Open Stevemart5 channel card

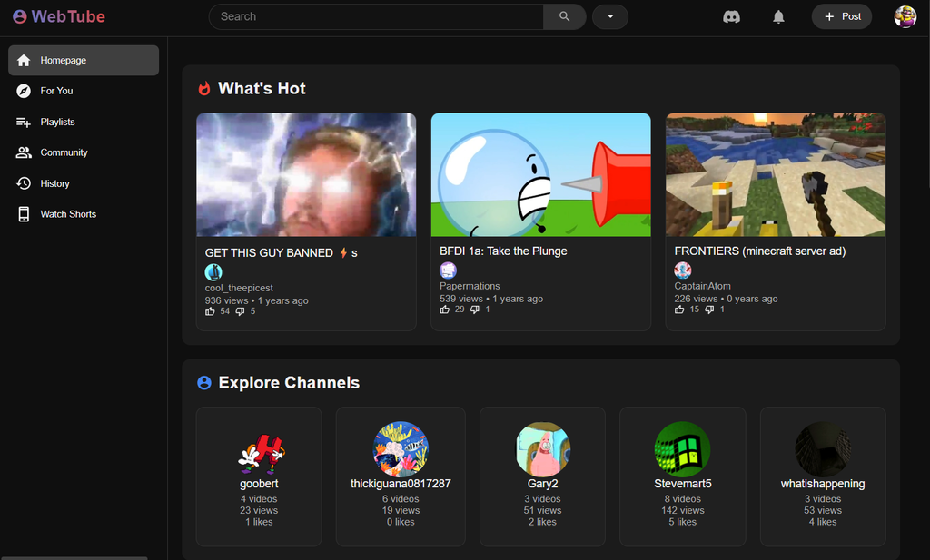(682, 476)
